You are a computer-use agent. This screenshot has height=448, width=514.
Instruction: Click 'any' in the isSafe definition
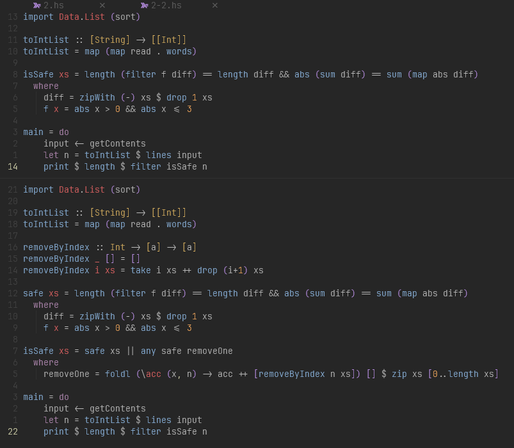(148, 351)
